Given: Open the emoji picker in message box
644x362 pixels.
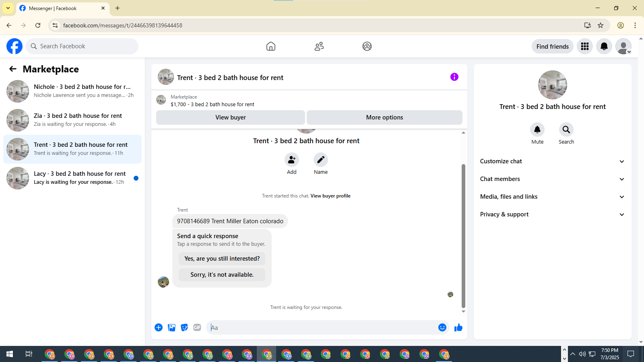Looking at the screenshot, I should click(442, 327).
